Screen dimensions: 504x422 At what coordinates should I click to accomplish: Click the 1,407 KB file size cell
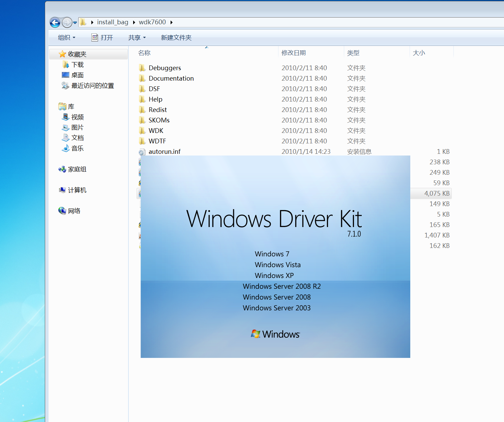437,235
